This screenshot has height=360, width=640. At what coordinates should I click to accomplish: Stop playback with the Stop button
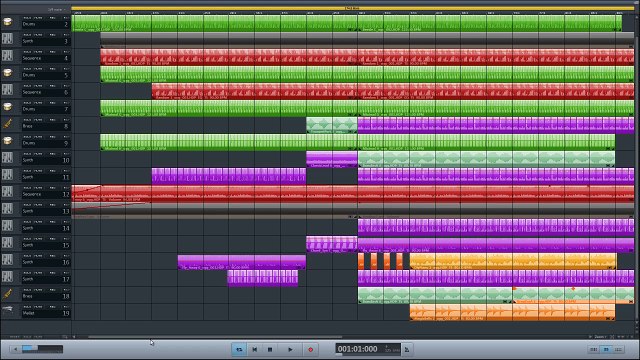tap(270, 349)
